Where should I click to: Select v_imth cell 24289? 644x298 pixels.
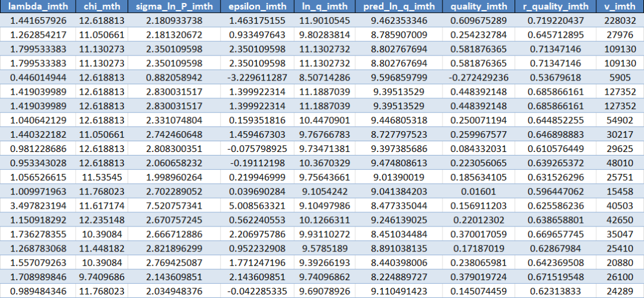point(620,290)
